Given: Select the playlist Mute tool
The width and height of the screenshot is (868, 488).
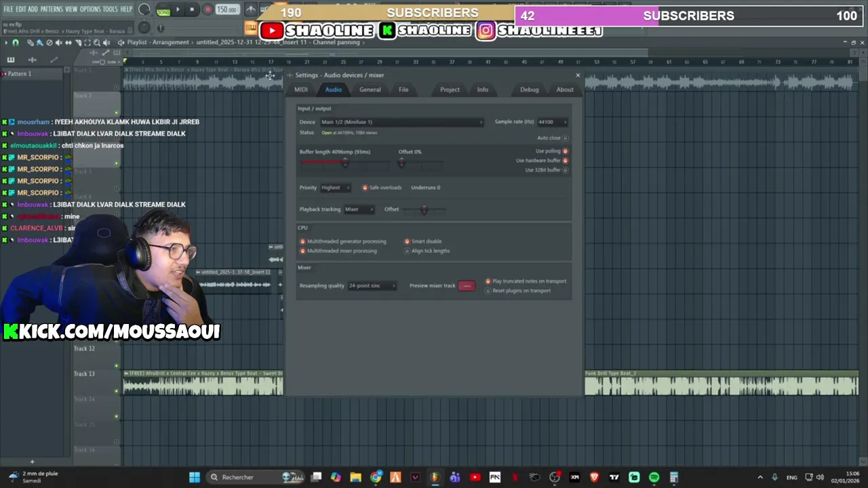Looking at the screenshot, I should (x=58, y=43).
